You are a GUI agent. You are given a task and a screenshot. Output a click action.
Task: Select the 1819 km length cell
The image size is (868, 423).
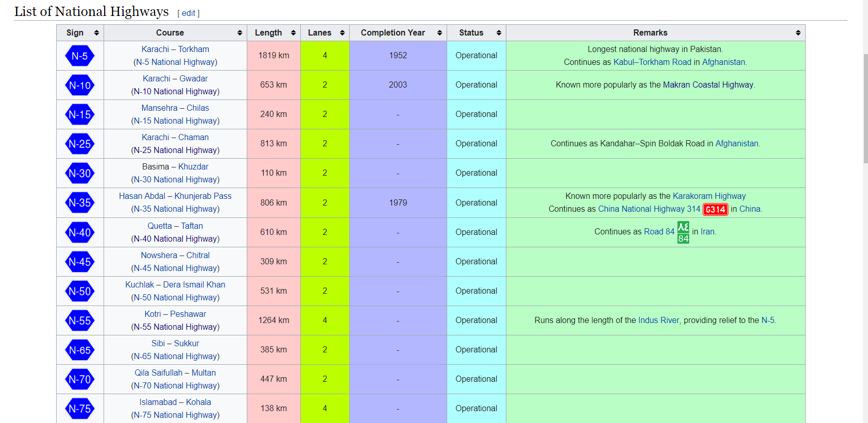pyautogui.click(x=274, y=56)
